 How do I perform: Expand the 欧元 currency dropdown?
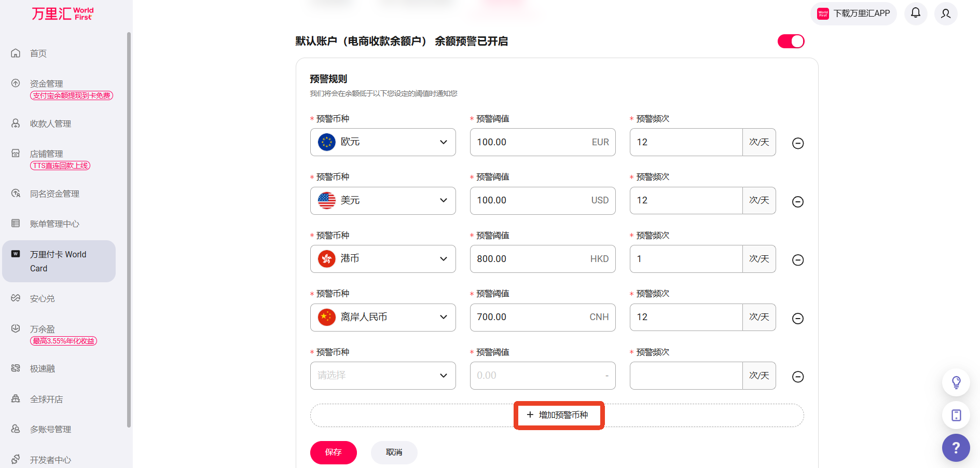coord(383,142)
